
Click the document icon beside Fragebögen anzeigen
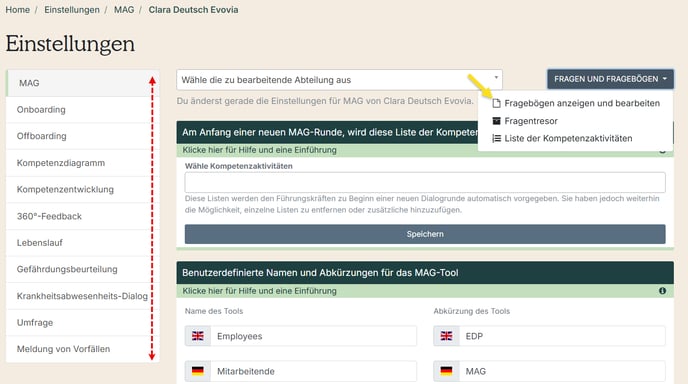coord(496,103)
